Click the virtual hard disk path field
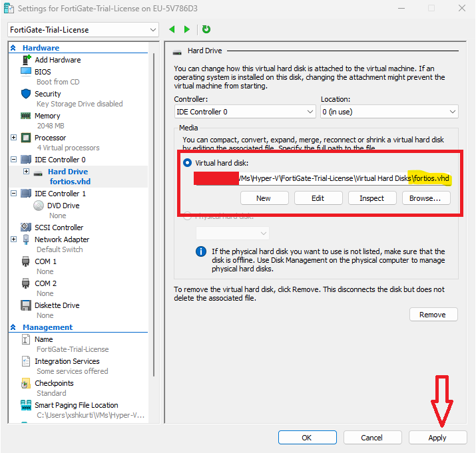The width and height of the screenshot is (476, 453). (322, 178)
